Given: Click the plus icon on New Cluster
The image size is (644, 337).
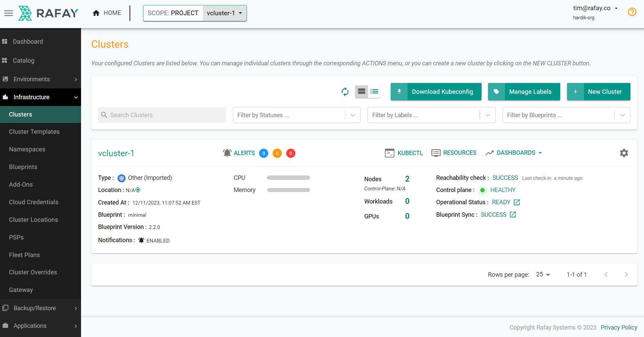Looking at the screenshot, I should click(575, 91).
